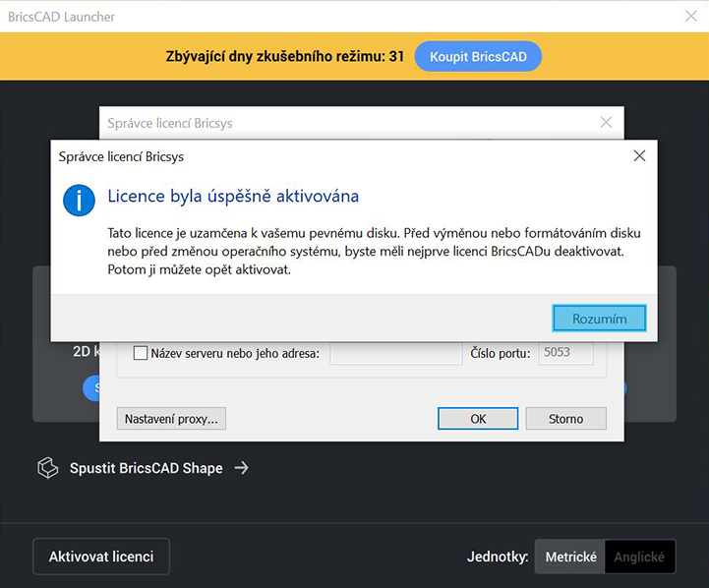Click the BricsCAD Shape cube icon
Viewport: 709px width, 588px height.
tap(47, 468)
